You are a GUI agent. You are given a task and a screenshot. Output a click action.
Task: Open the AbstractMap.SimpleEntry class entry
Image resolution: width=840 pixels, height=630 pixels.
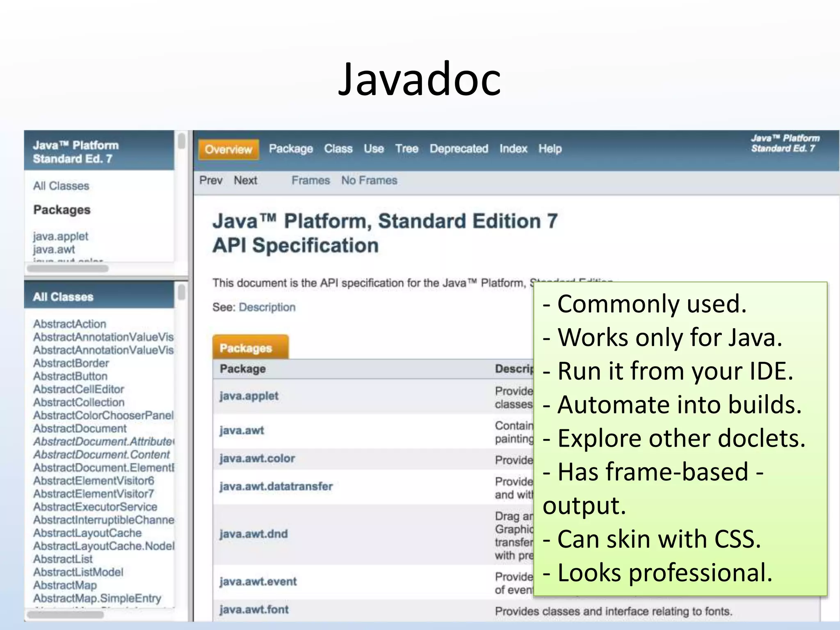[97, 598]
